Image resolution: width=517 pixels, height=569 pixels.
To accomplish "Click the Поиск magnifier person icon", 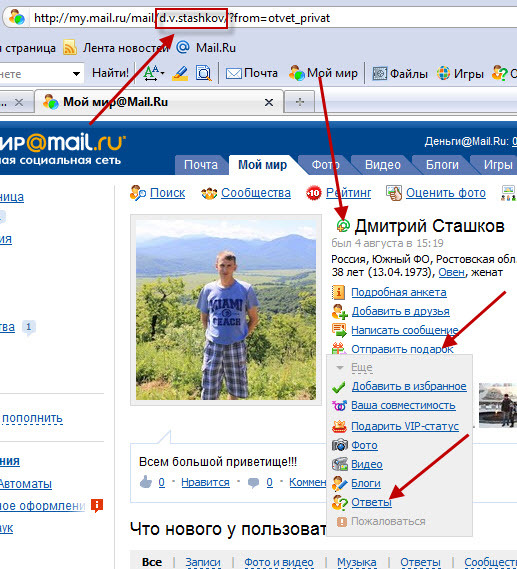I will pyautogui.click(x=138, y=193).
